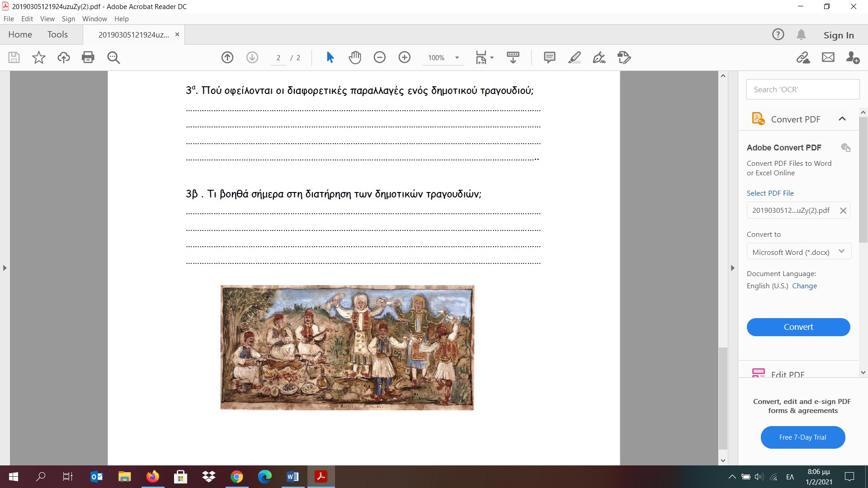The image size is (868, 488).
Task: Click the Convert button
Action: (798, 327)
